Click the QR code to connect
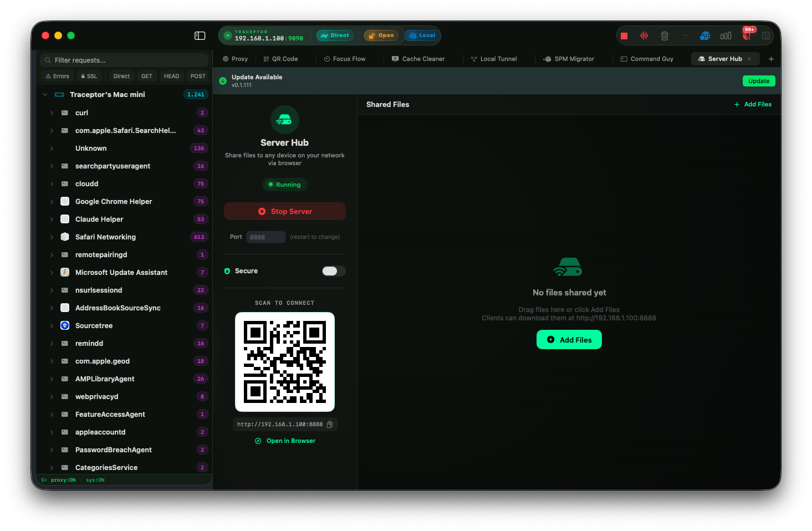The image size is (812, 531). (x=285, y=362)
